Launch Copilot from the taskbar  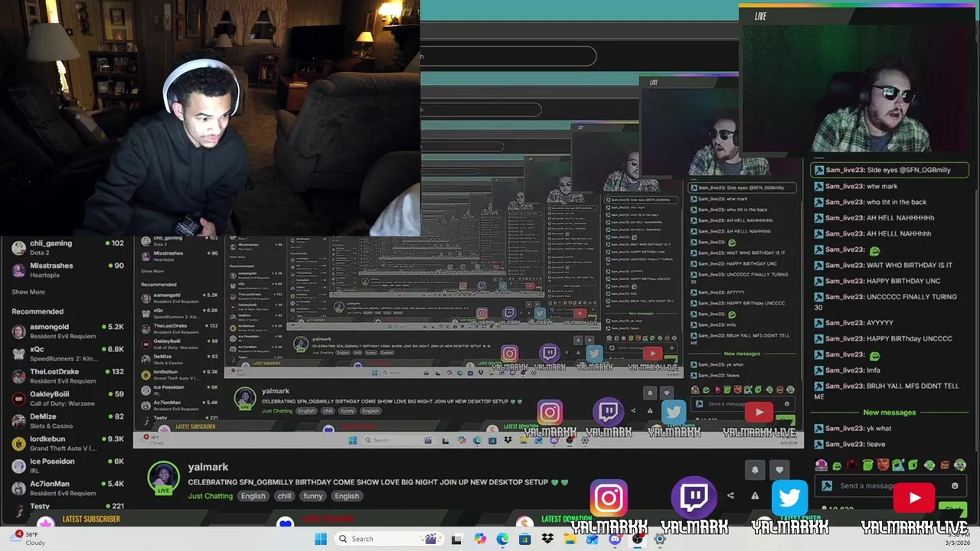pos(479,539)
